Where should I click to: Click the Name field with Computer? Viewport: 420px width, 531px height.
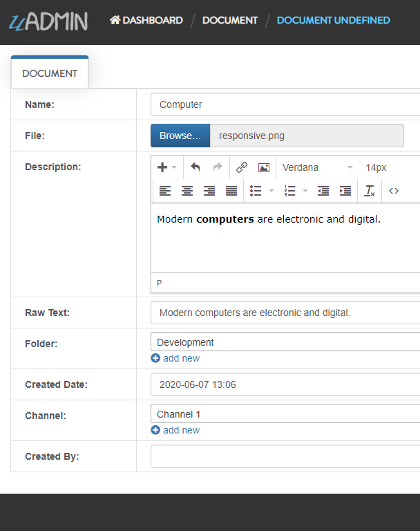(285, 104)
